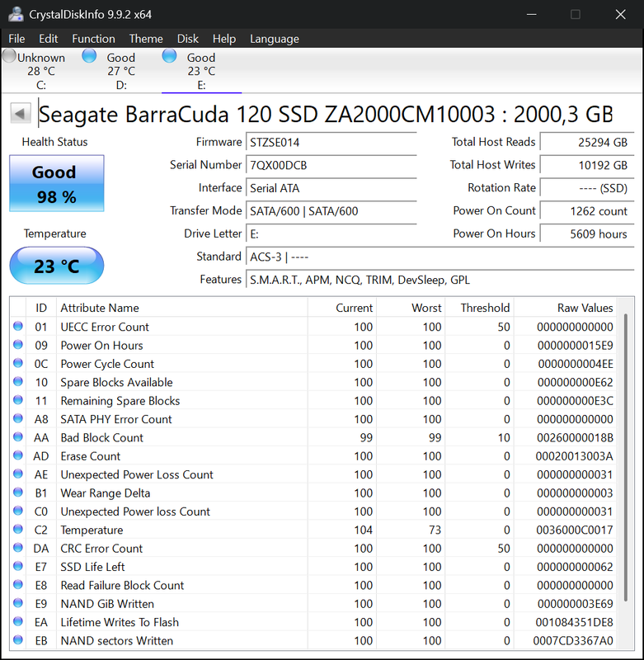Click the Raw Values column header
This screenshot has height=660, width=644.
(565, 308)
